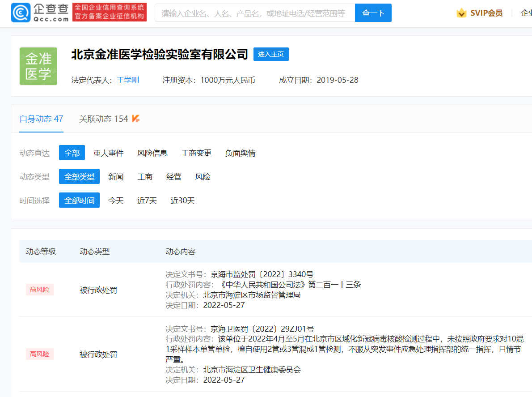
Task: Choose the 工商 type filter
Action: click(145, 177)
